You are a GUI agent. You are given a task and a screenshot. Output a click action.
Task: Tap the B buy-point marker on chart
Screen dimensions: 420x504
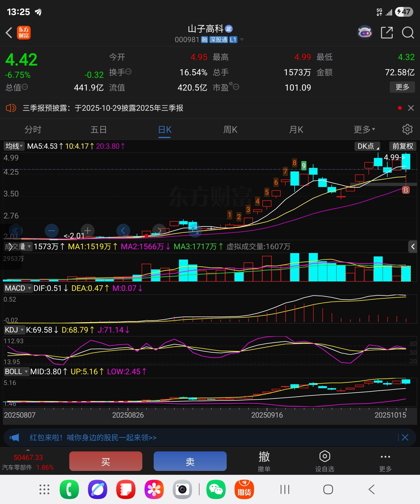[x=406, y=190]
